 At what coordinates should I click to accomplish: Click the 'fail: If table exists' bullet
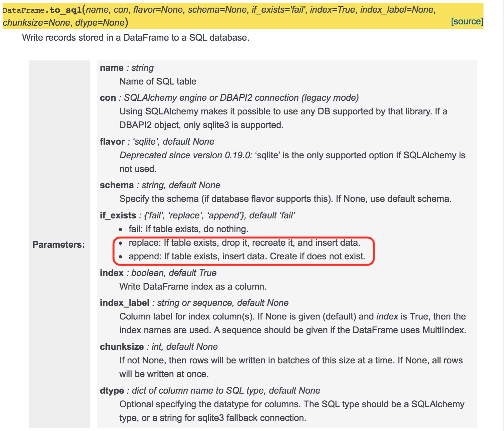click(188, 229)
